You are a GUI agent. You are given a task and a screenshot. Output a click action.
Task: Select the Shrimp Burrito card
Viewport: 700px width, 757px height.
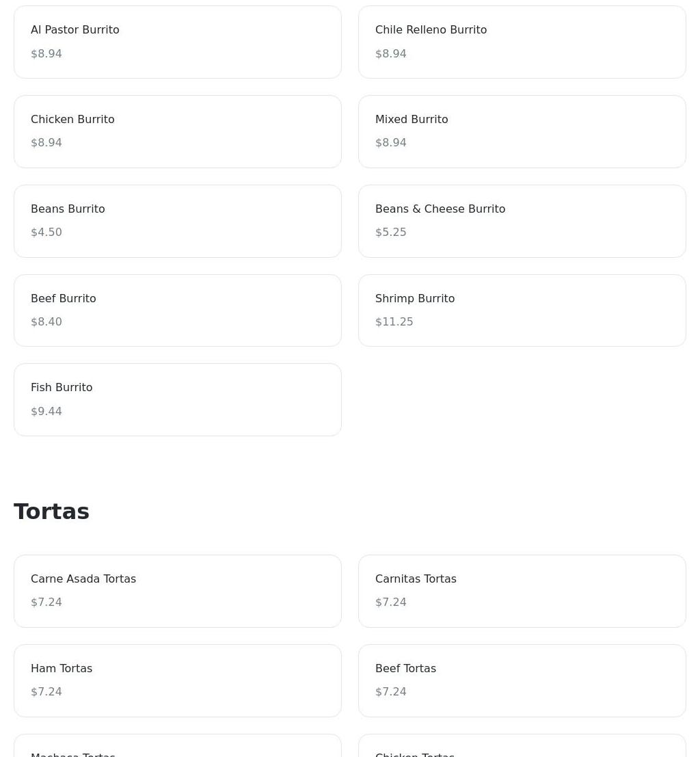pos(522,310)
